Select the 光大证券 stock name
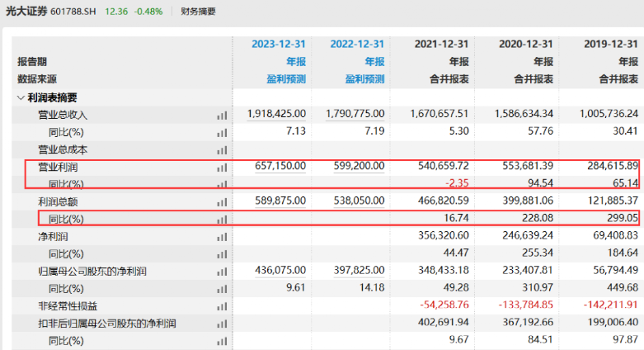644x350 pixels. 26,11
